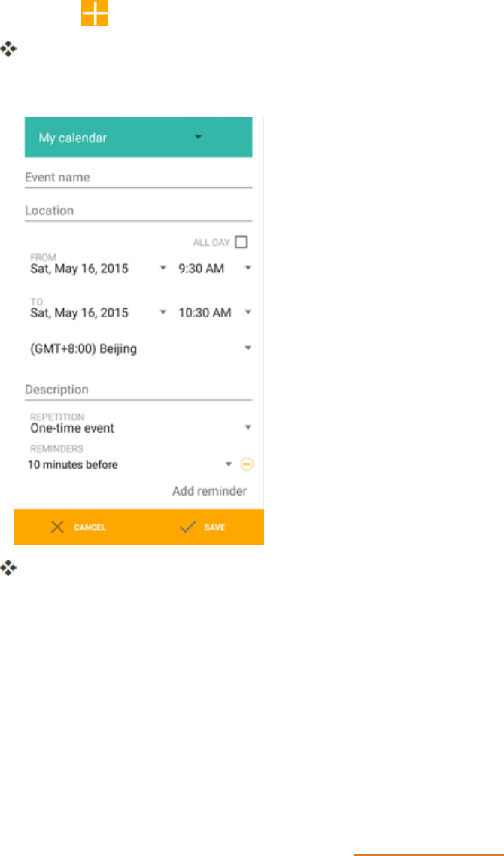Focus the Event name field
This screenshot has height=856, width=504.
point(138,178)
